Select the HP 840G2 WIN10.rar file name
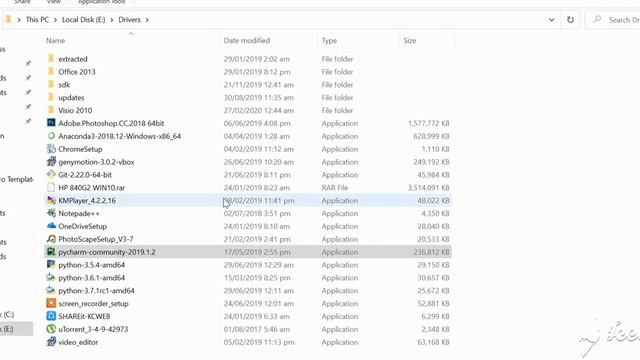The image size is (640, 360). (x=91, y=187)
